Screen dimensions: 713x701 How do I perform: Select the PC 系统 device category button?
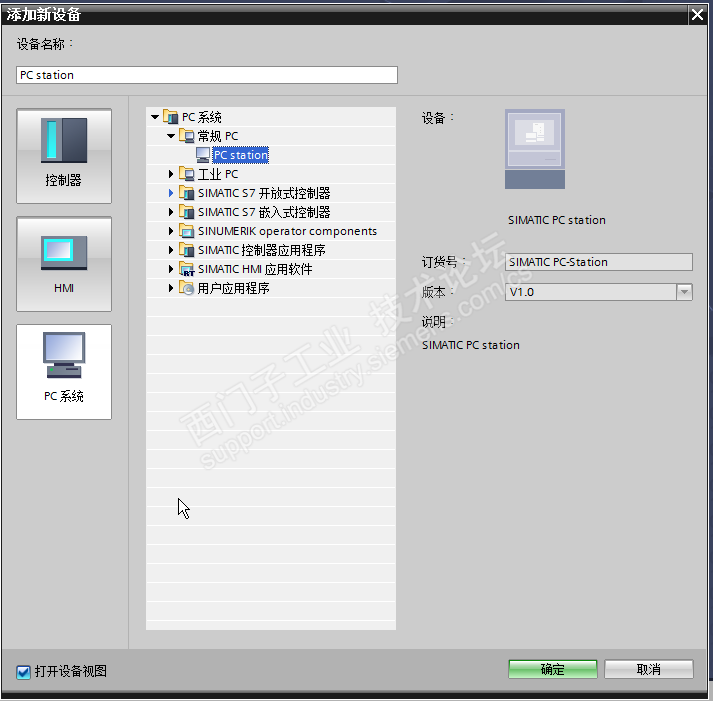pos(64,372)
